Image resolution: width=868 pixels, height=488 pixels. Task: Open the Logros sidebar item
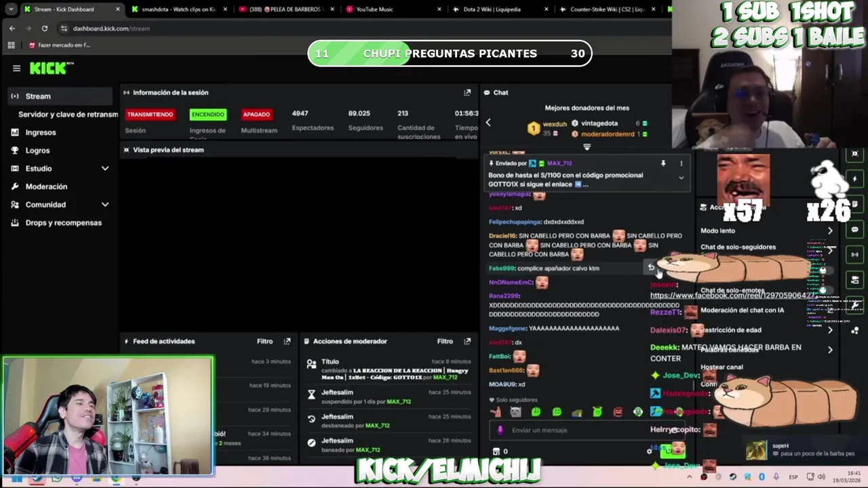coord(37,150)
